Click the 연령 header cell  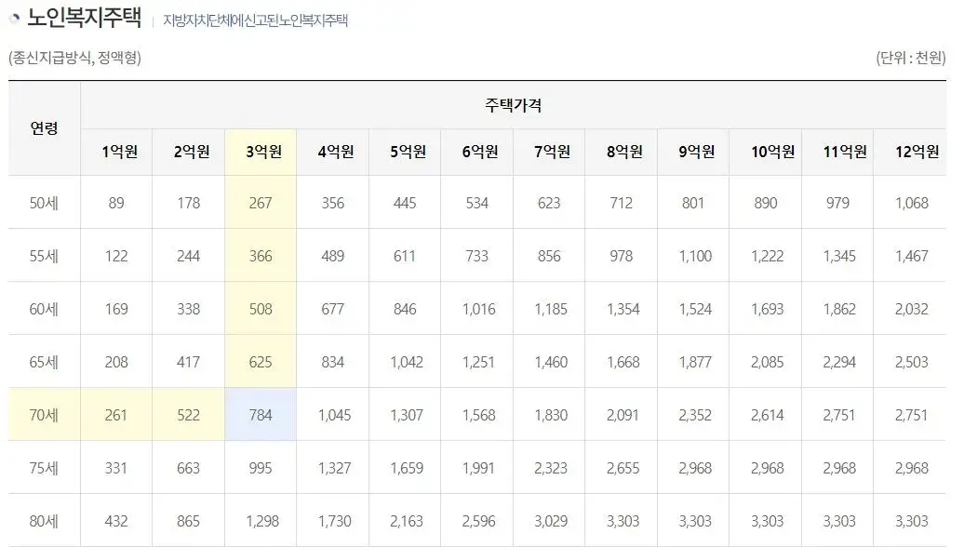(x=43, y=128)
